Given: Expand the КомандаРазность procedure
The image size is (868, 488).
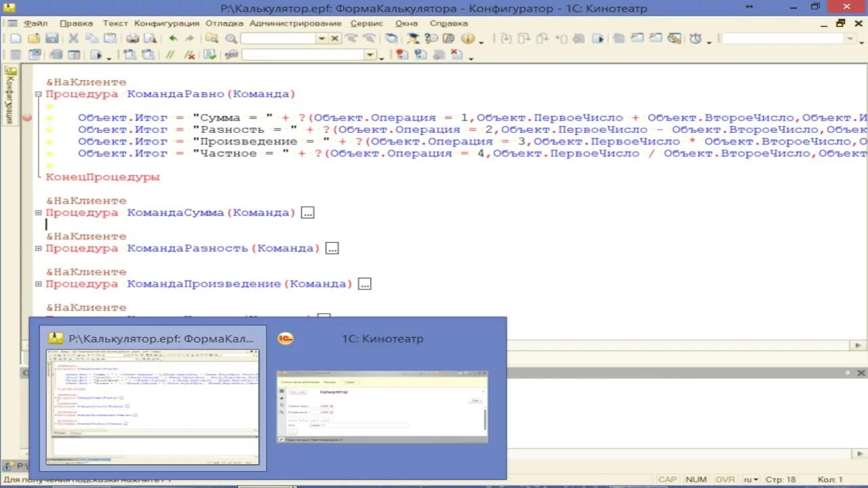Looking at the screenshot, I should (39, 248).
